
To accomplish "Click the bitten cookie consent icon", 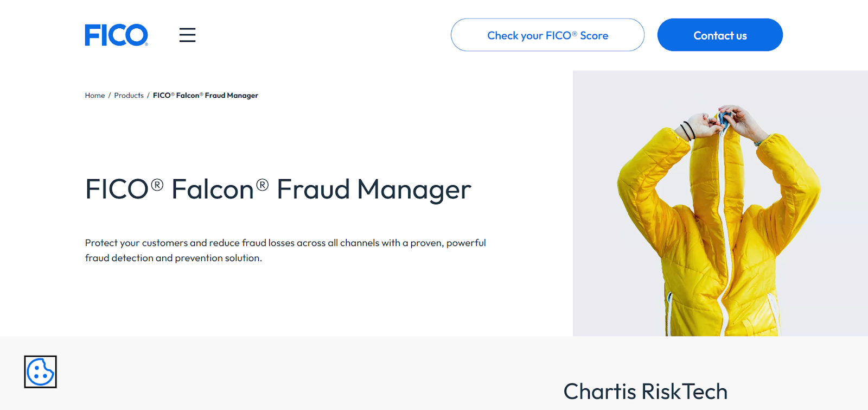I will [x=40, y=372].
